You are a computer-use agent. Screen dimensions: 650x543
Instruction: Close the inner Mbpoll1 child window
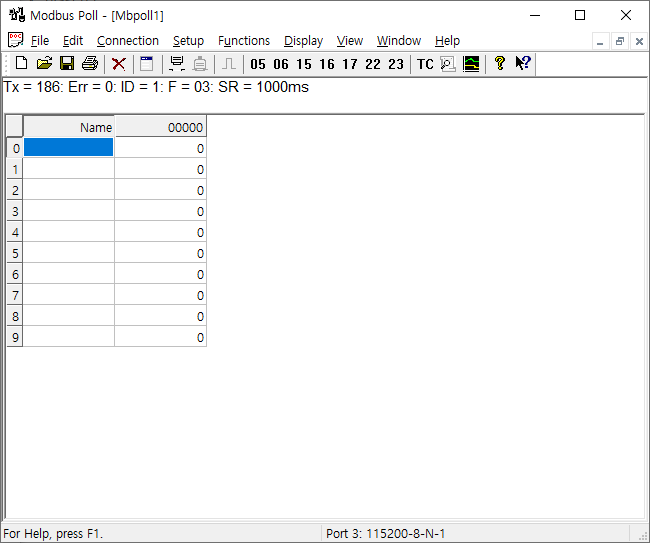[x=639, y=41]
